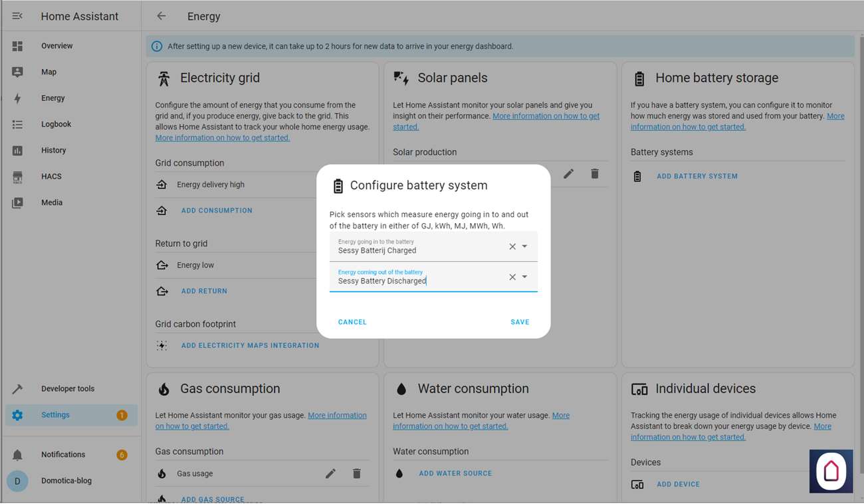Delete the Gas usage source
Screen dimensions: 864x504
357,473
